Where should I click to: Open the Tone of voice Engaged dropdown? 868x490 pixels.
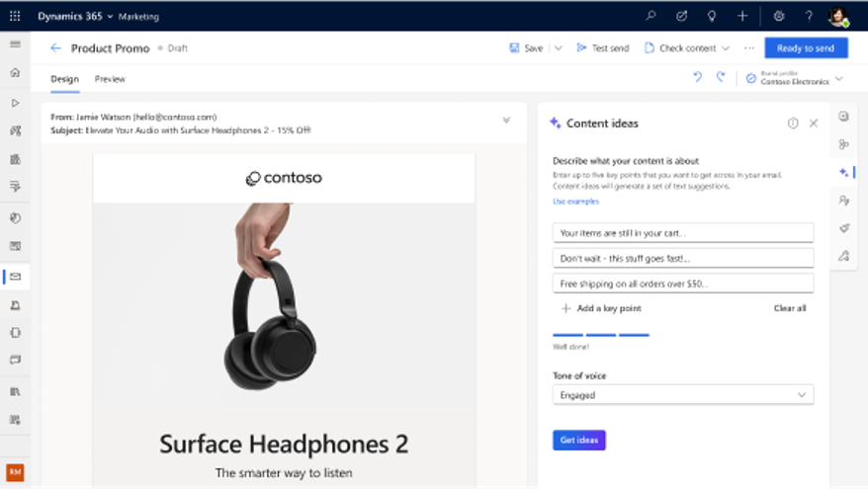[x=683, y=395]
